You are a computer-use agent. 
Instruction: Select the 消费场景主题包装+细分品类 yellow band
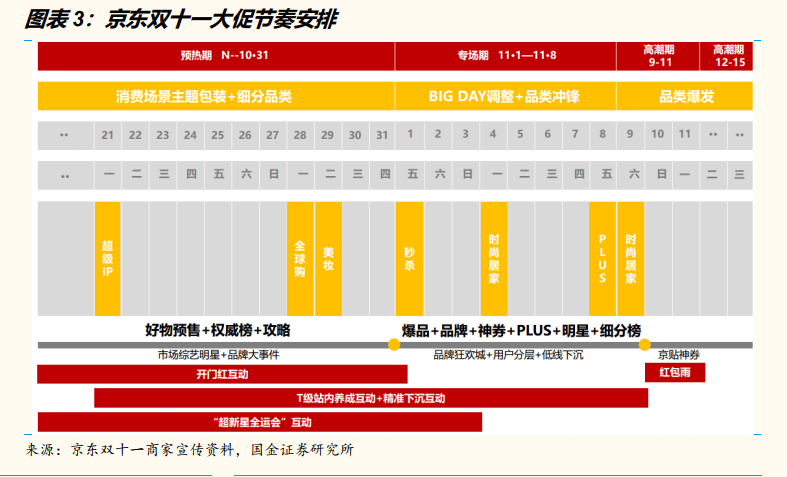tap(216, 96)
